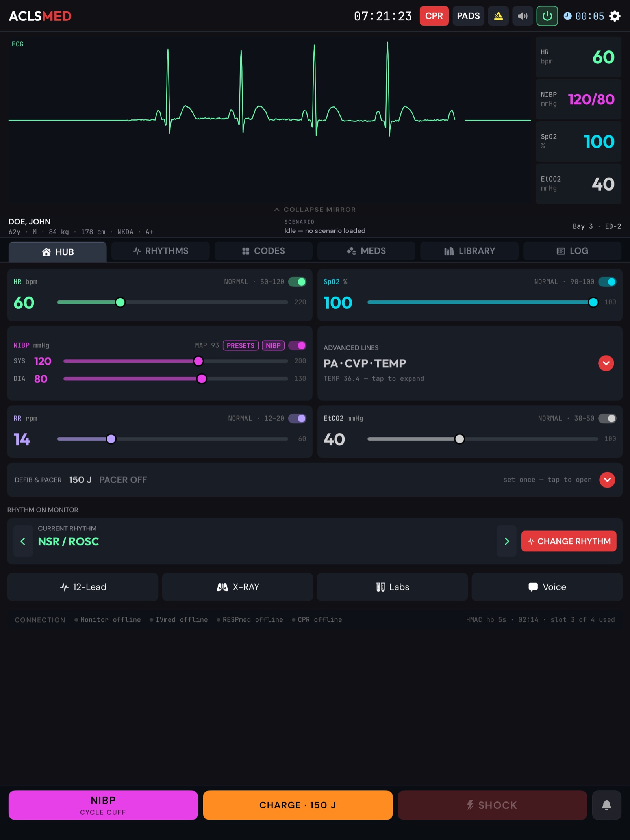Toggle the CPR button in header
The image size is (630, 840).
(x=434, y=16)
